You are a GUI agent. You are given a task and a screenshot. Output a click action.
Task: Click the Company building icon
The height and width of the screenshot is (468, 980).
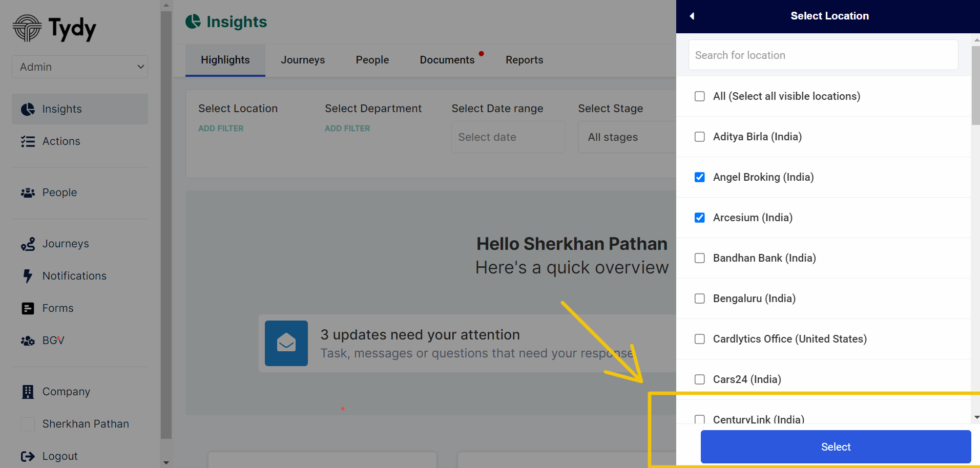[28, 392]
